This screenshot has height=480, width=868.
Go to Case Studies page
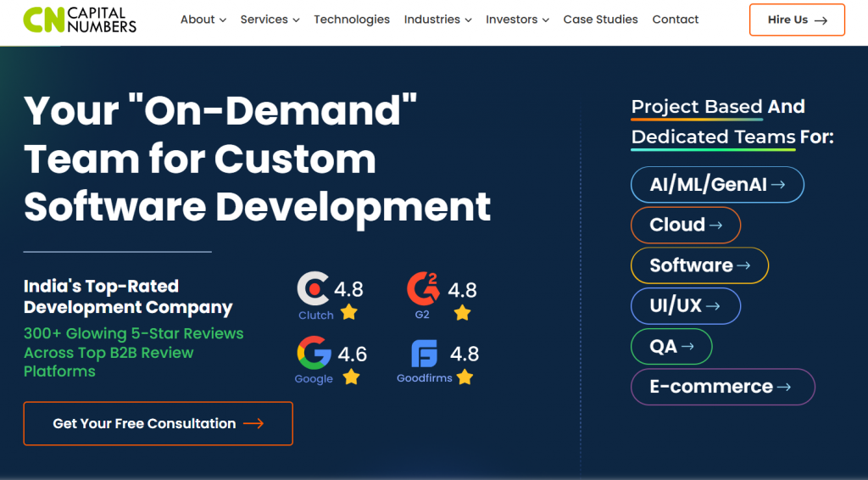point(601,20)
